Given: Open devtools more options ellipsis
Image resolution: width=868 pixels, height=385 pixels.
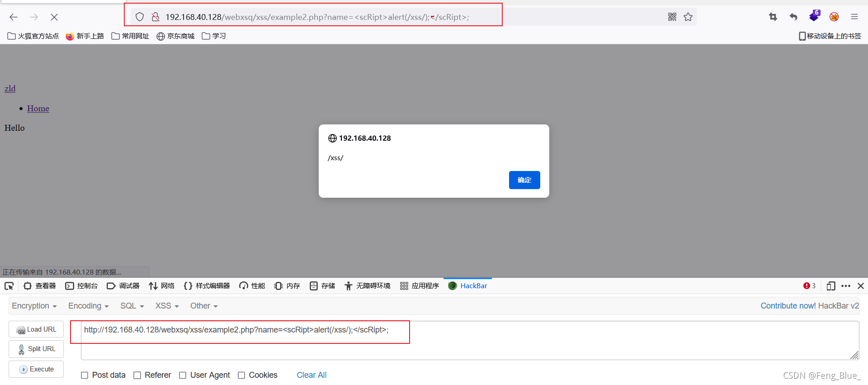Looking at the screenshot, I should click(846, 286).
